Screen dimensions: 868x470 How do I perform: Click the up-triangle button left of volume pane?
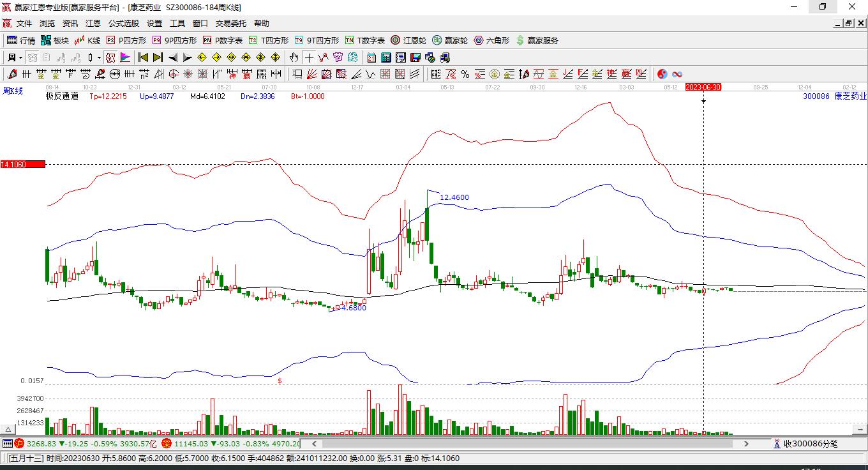(8, 429)
